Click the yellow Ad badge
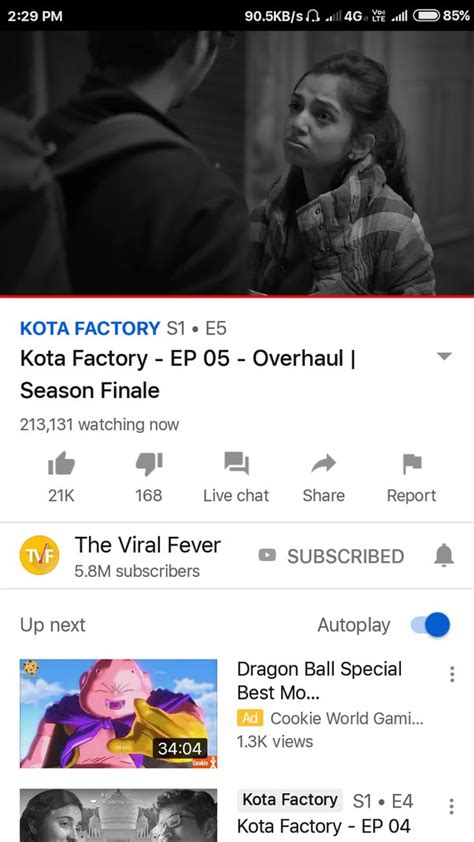The height and width of the screenshot is (842, 474). coord(250,718)
